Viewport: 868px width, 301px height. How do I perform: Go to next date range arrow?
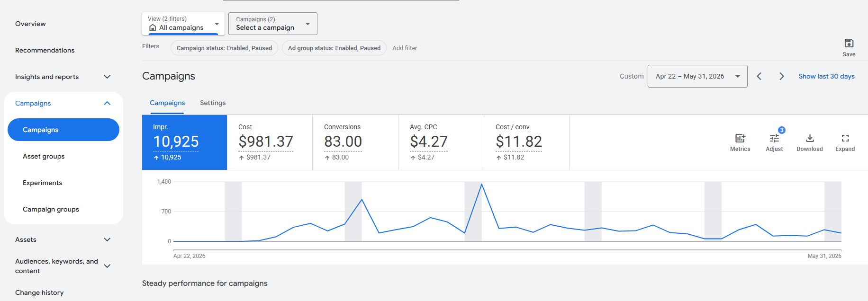tap(782, 76)
